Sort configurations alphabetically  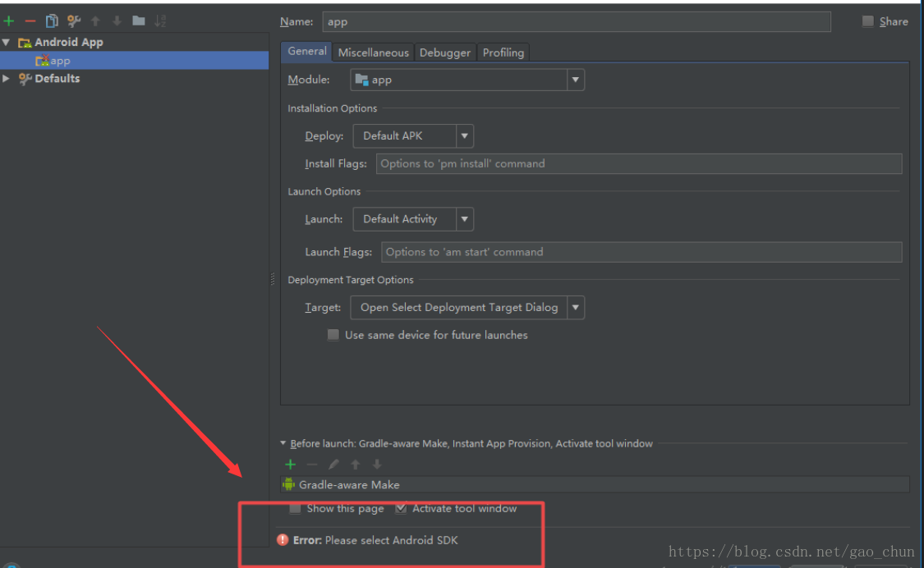click(x=160, y=21)
